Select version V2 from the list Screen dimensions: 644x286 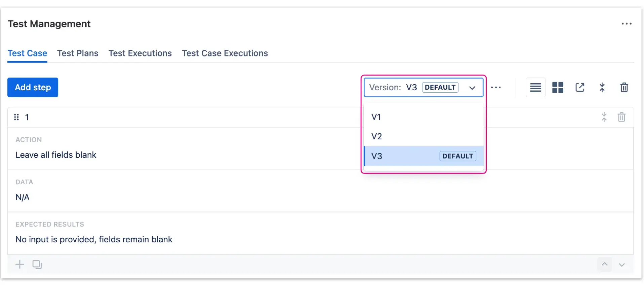point(376,136)
